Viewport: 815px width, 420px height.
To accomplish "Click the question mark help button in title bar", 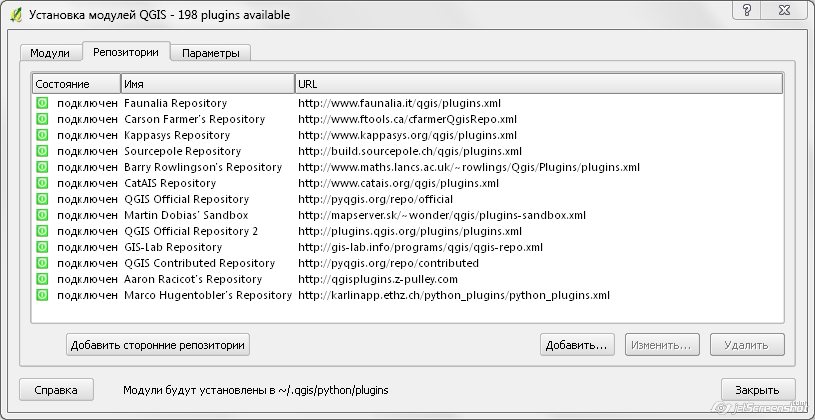I will click(747, 10).
